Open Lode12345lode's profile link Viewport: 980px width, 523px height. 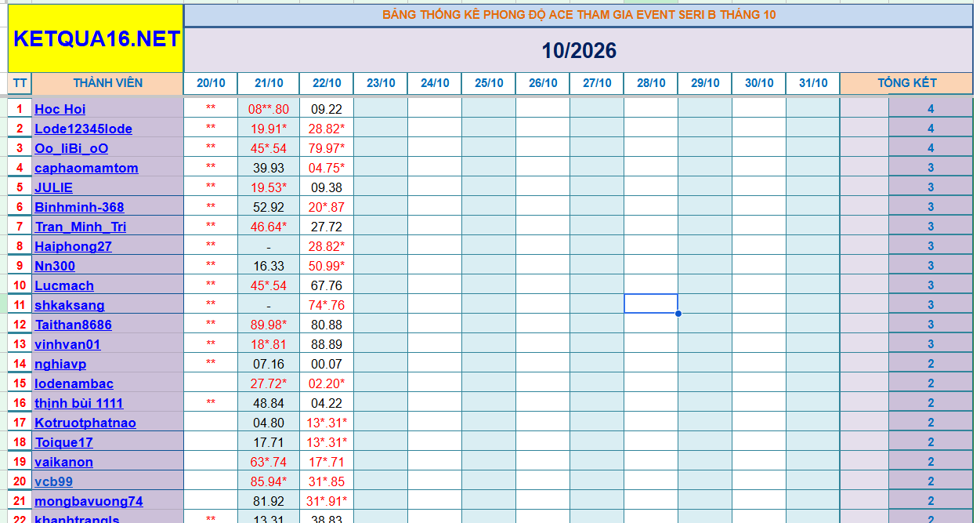click(83, 129)
